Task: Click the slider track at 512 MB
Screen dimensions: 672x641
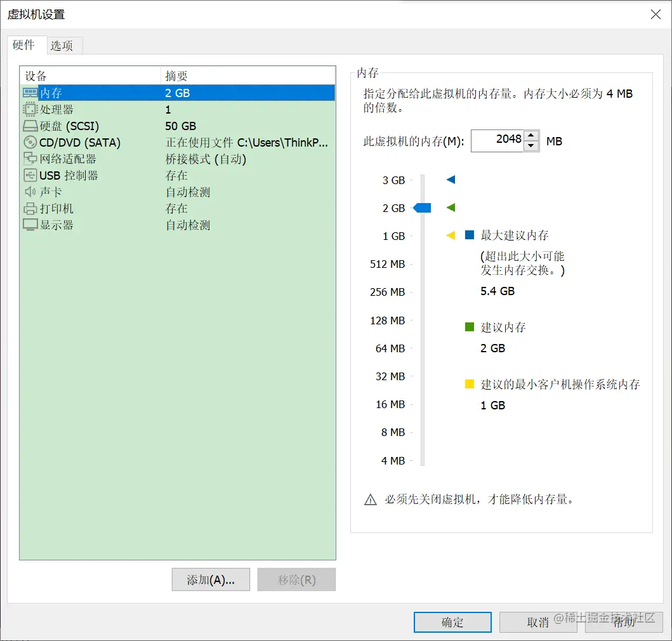Action: (423, 264)
